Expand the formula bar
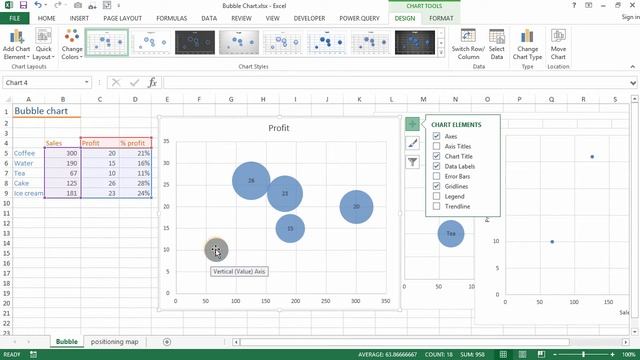This screenshot has height=360, width=640. click(633, 83)
